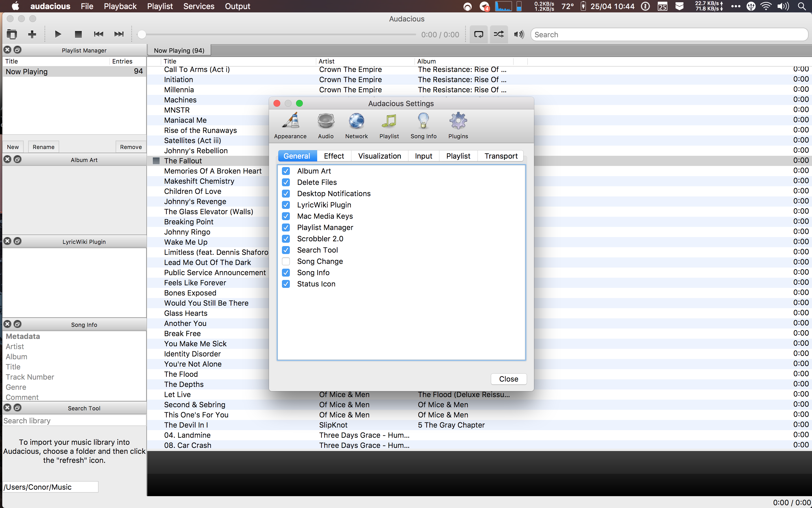The image size is (812, 508).
Task: Click the Search library input field
Action: (x=74, y=421)
